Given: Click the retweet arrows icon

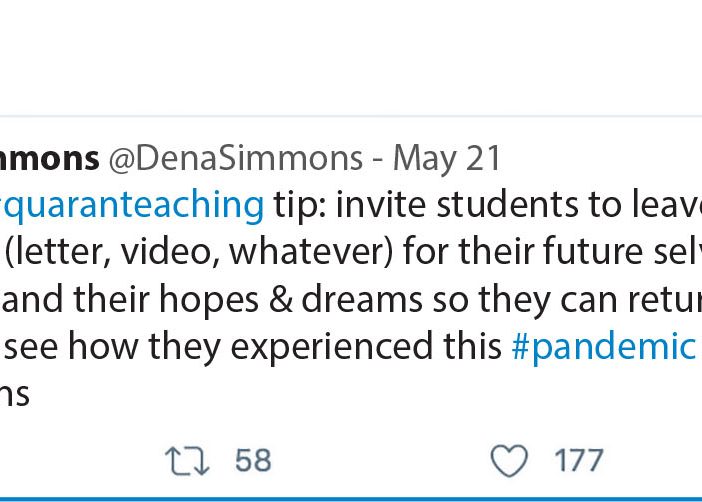Looking at the screenshot, I should (x=187, y=461).
